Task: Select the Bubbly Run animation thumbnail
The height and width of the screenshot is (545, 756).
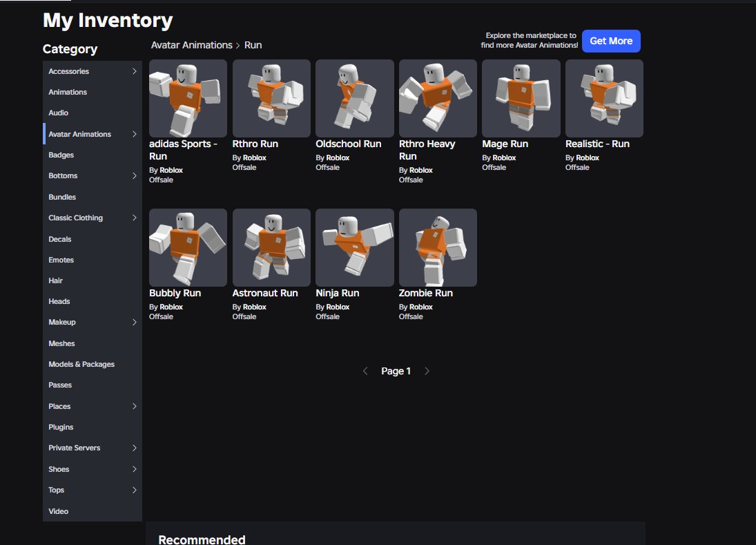Action: click(x=188, y=247)
